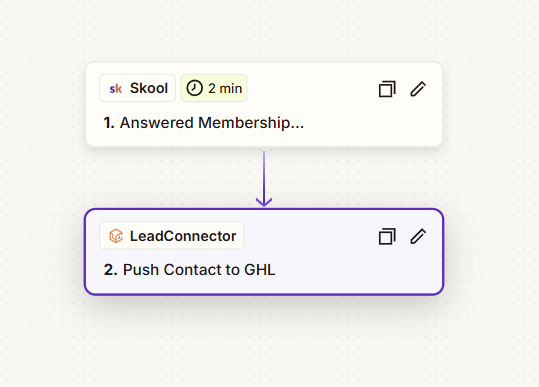Click the "min" text in the green badge
Image resolution: width=539 pixels, height=387 pixels.
tap(231, 88)
